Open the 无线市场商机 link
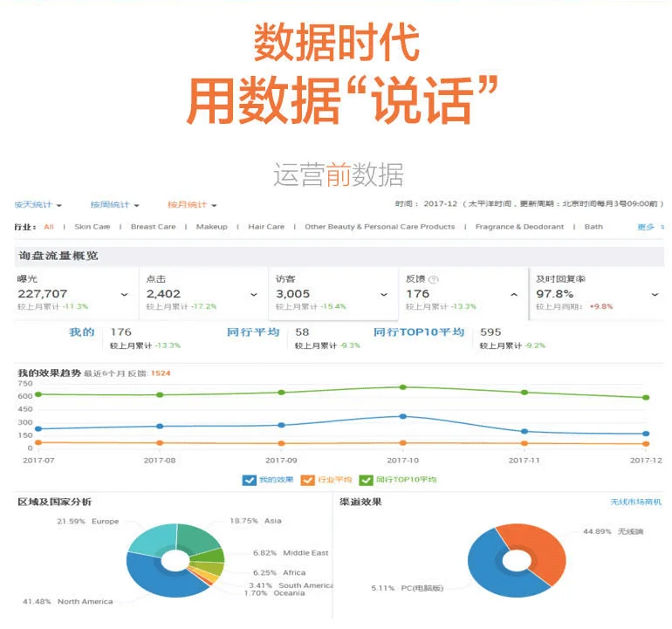The image size is (672, 629). pos(635,503)
